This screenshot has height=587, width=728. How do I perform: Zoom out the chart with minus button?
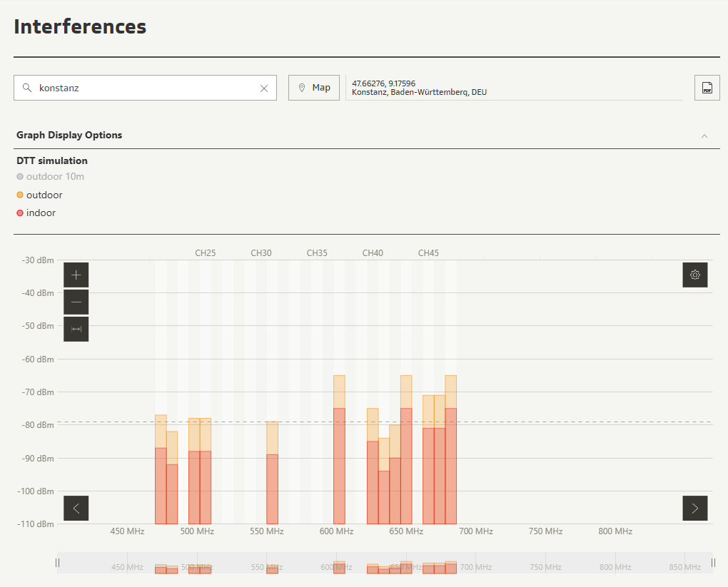(76, 302)
